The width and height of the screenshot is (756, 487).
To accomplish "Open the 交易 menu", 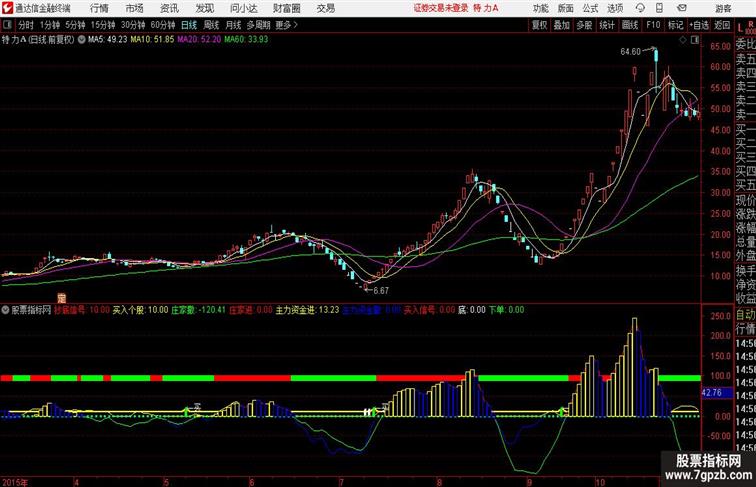I will [x=325, y=8].
